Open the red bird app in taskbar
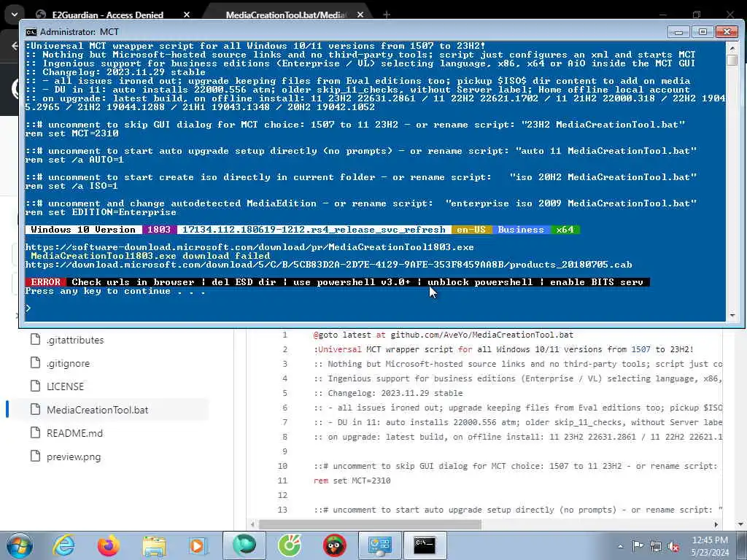 [334, 545]
